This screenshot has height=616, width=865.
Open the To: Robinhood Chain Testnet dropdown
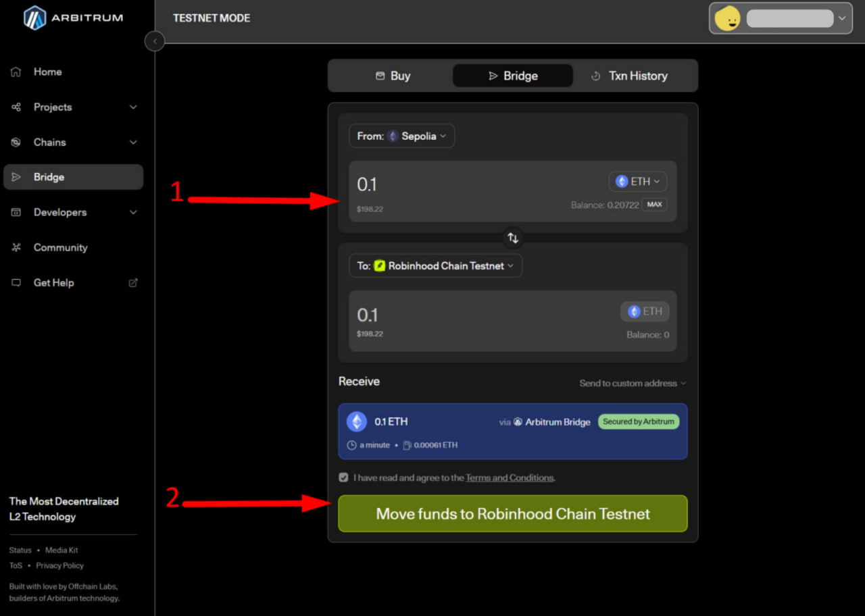[x=435, y=265]
